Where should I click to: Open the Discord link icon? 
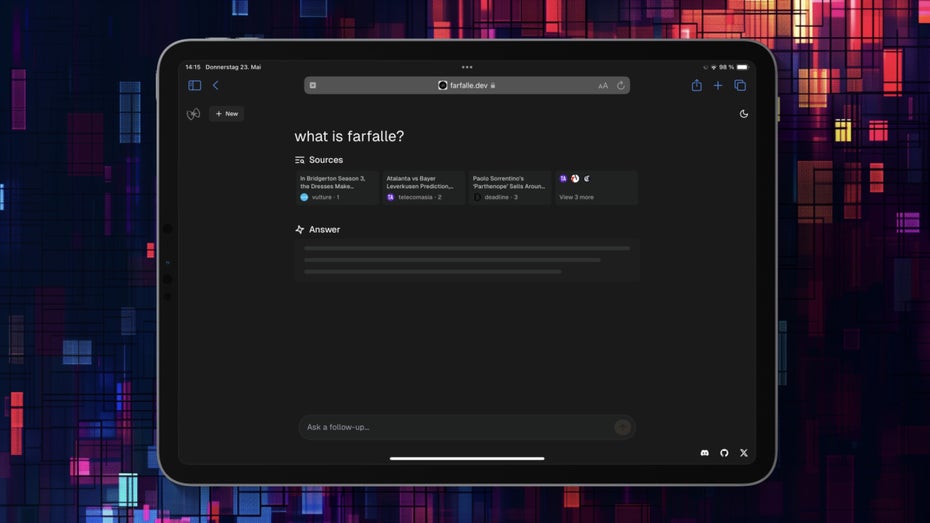coord(705,453)
